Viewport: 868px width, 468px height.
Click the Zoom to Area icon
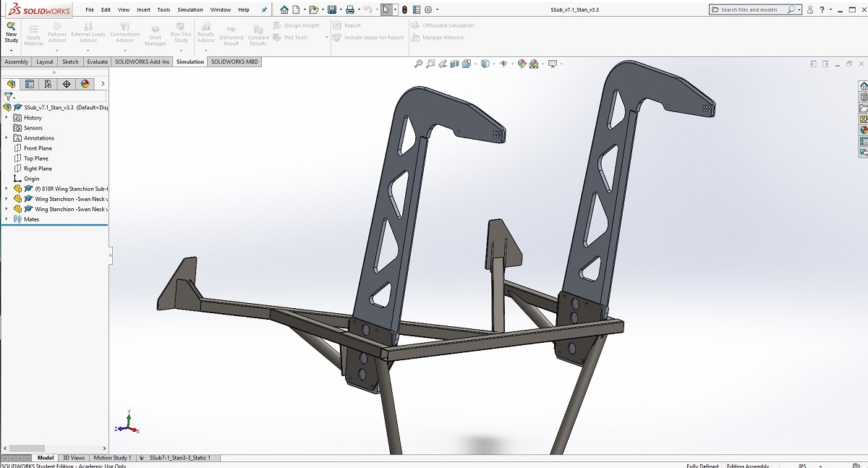pyautogui.click(x=431, y=64)
